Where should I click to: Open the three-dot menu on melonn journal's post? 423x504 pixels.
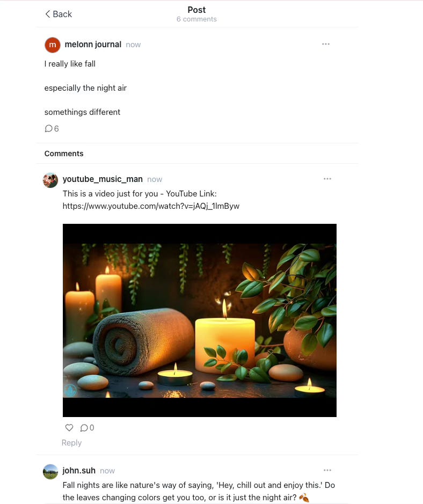pos(326,44)
